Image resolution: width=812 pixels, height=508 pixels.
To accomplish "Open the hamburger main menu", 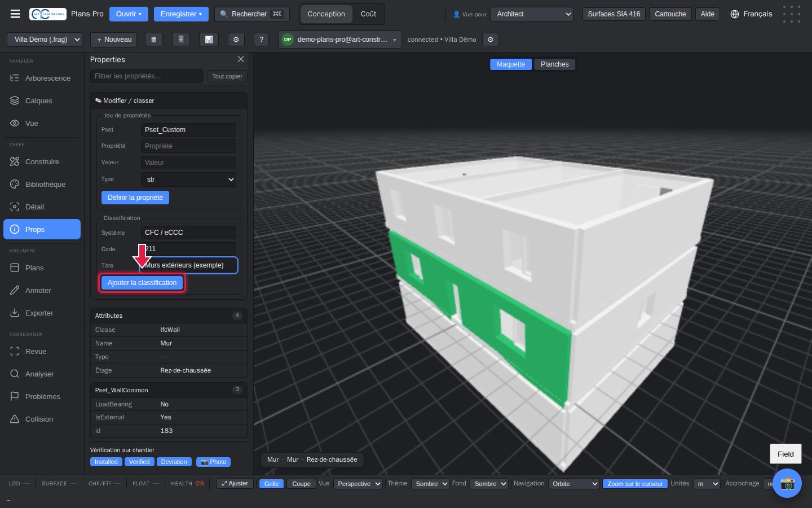I will click(x=15, y=14).
